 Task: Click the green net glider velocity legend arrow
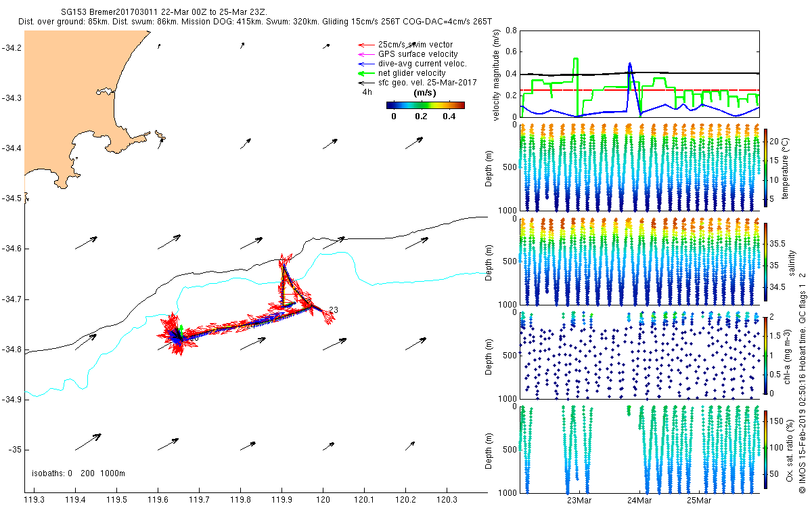pyautogui.click(x=365, y=73)
